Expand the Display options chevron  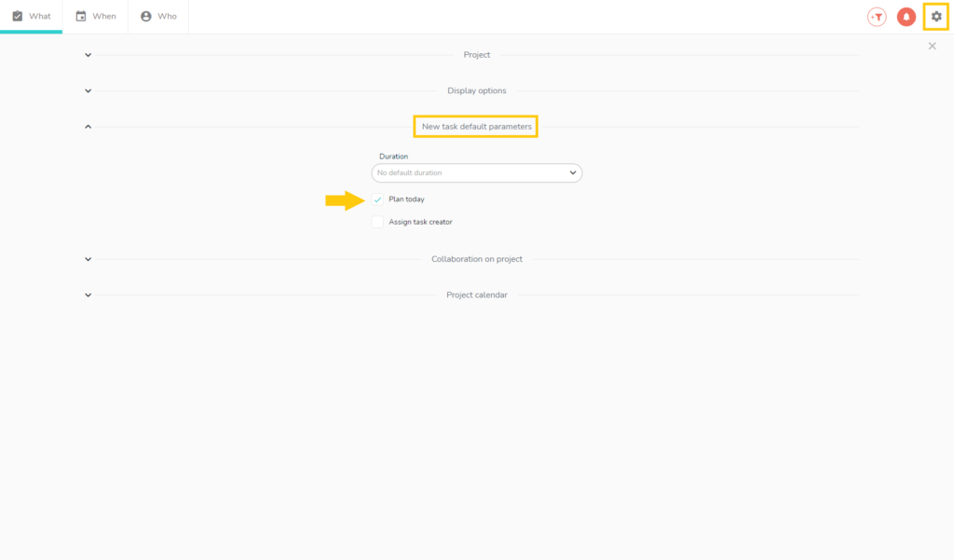click(88, 90)
